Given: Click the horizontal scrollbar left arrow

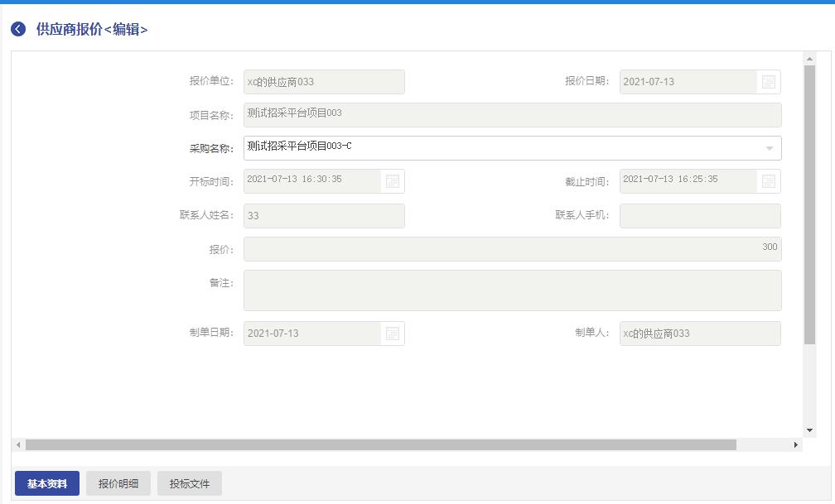Looking at the screenshot, I should [x=18, y=445].
